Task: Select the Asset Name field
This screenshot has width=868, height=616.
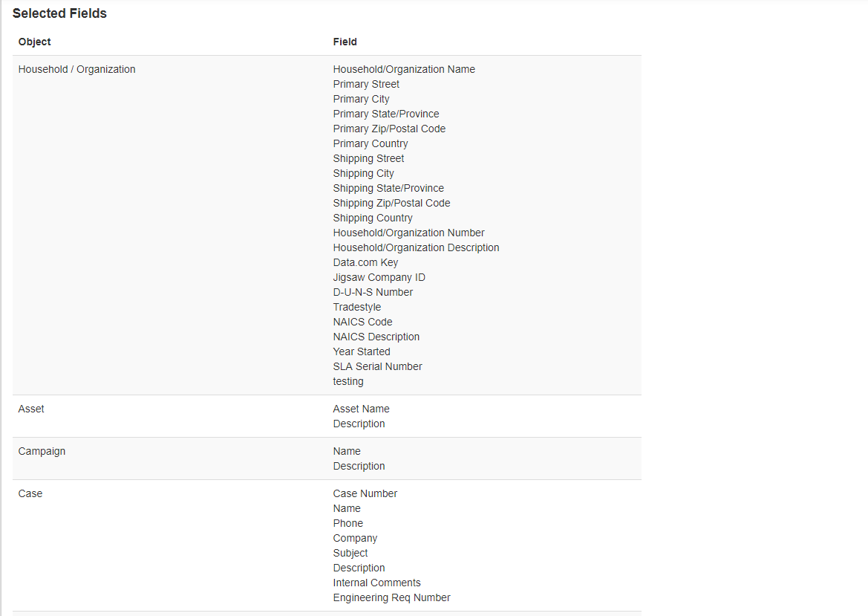Action: coord(362,409)
